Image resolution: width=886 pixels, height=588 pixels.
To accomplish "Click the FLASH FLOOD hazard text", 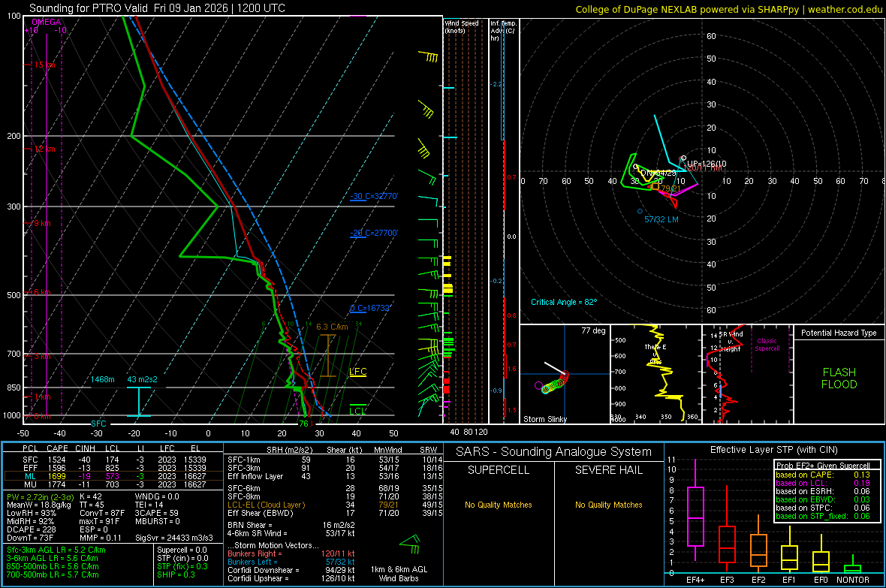I will tap(839, 378).
